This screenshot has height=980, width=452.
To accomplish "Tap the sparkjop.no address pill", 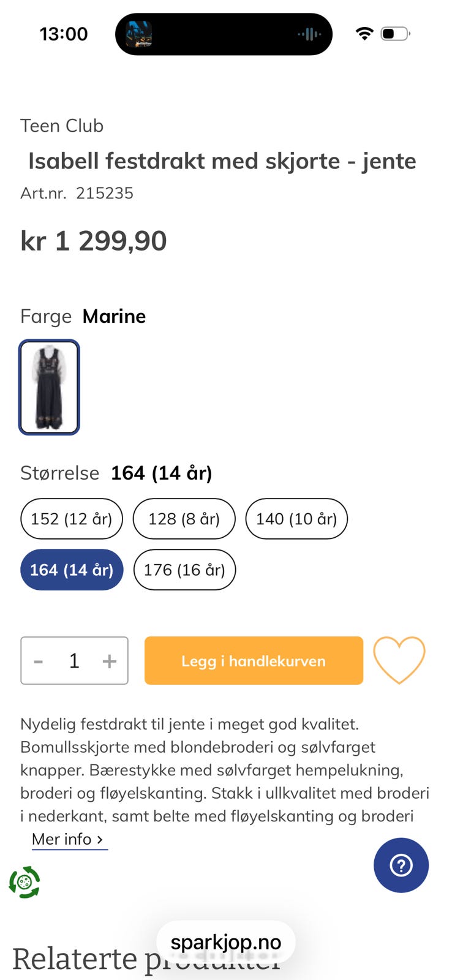I will pos(225,942).
